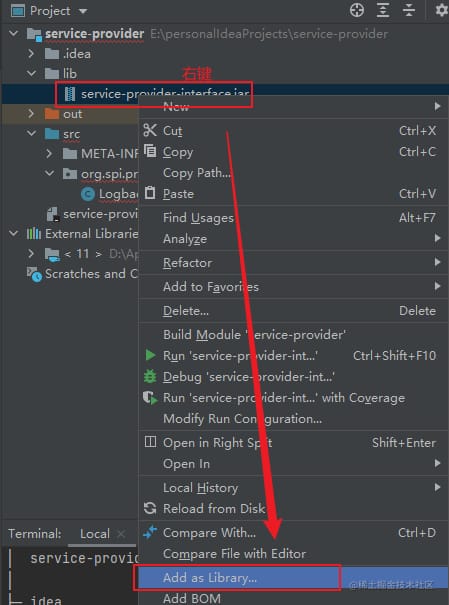Click the green Debug bug icon
This screenshot has width=449, height=605.
tap(150, 376)
